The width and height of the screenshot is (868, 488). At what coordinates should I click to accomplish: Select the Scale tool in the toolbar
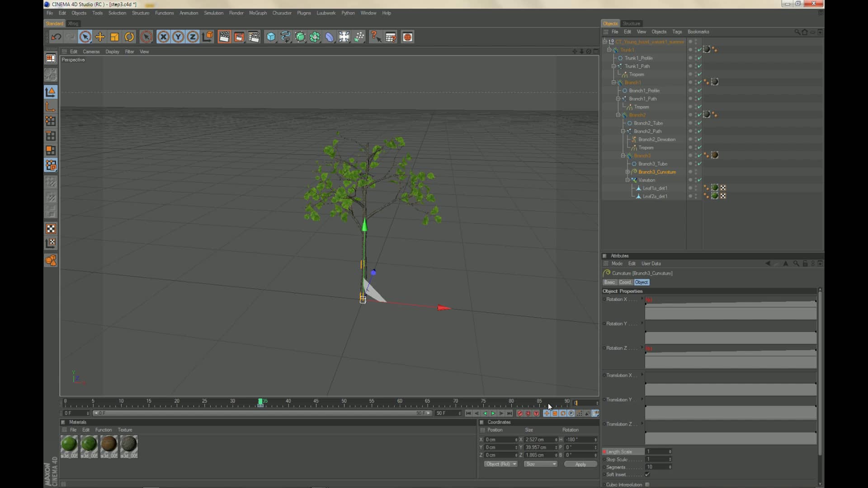[114, 37]
